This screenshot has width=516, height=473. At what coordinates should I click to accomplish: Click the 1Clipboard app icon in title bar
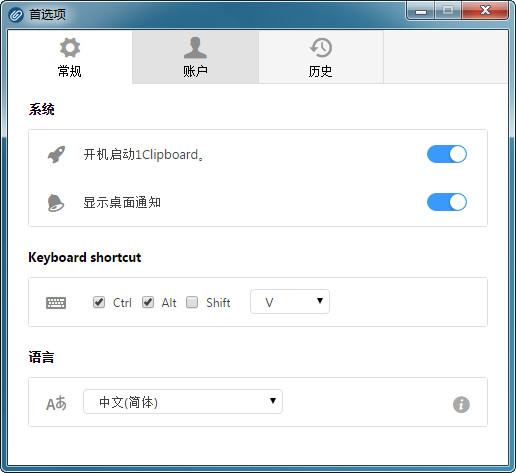pos(16,15)
